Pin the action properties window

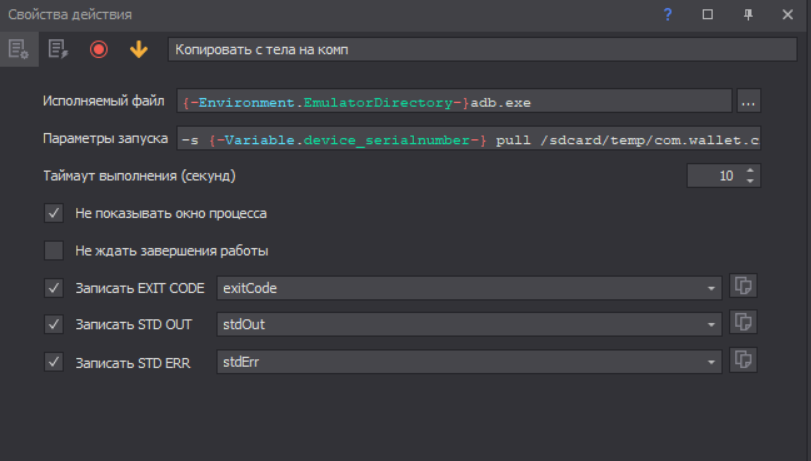pyautogui.click(x=748, y=14)
